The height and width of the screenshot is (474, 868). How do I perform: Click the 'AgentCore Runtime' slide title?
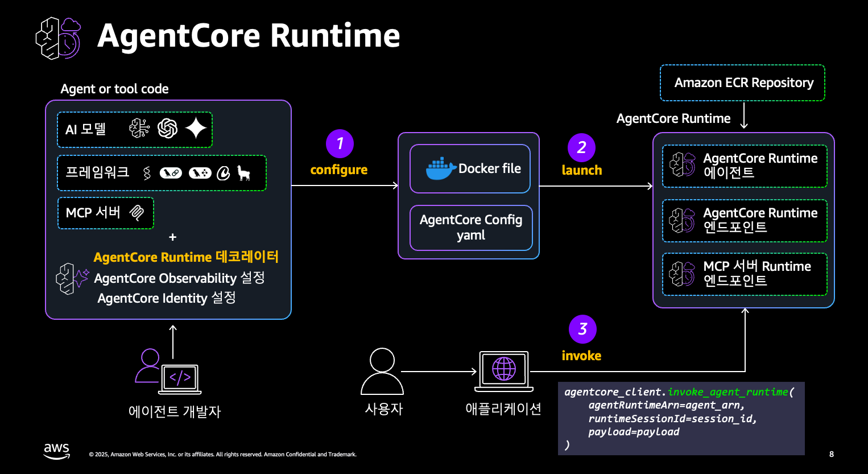[249, 36]
